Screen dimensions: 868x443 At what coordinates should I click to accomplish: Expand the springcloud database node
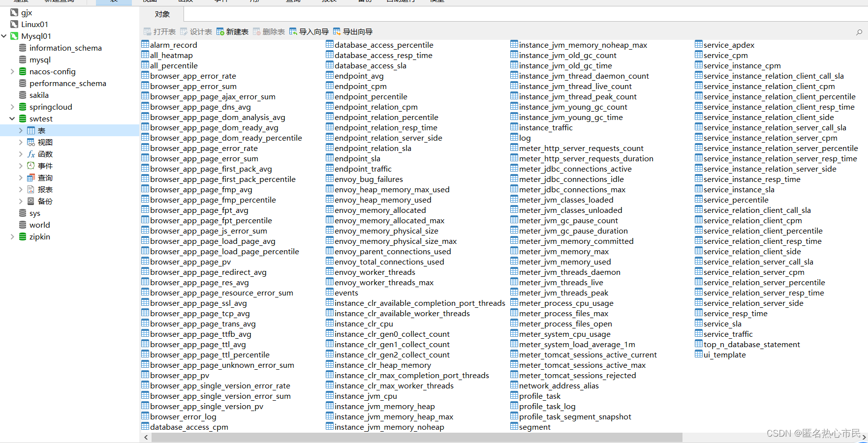[x=12, y=107]
